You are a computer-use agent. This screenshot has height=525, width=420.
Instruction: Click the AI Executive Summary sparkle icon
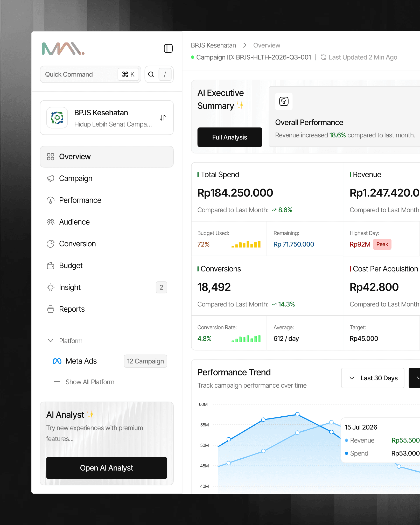click(240, 105)
